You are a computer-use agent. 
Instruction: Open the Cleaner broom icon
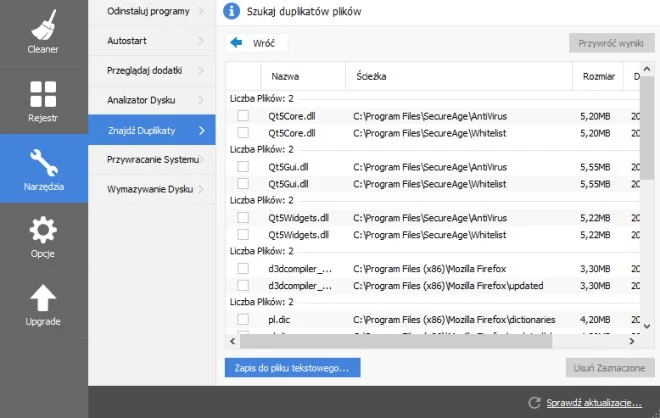(43, 22)
